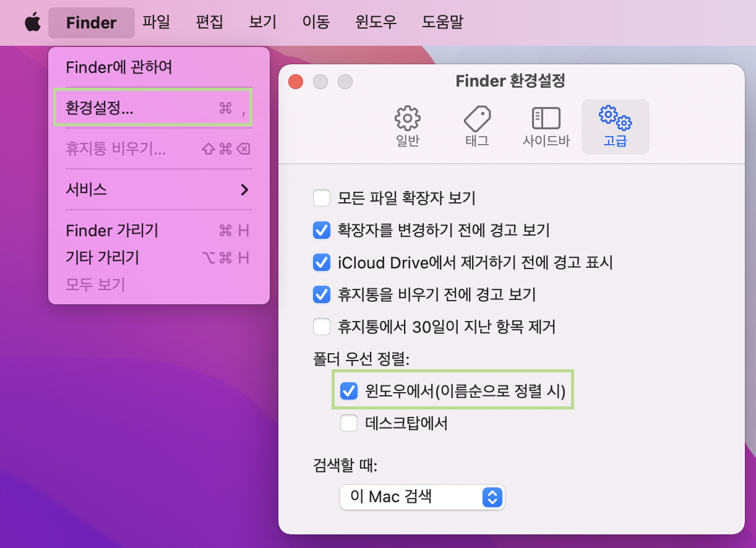Choose 기타 가리기 menu item
Viewport: 756px width, 548px height.
[x=159, y=257]
